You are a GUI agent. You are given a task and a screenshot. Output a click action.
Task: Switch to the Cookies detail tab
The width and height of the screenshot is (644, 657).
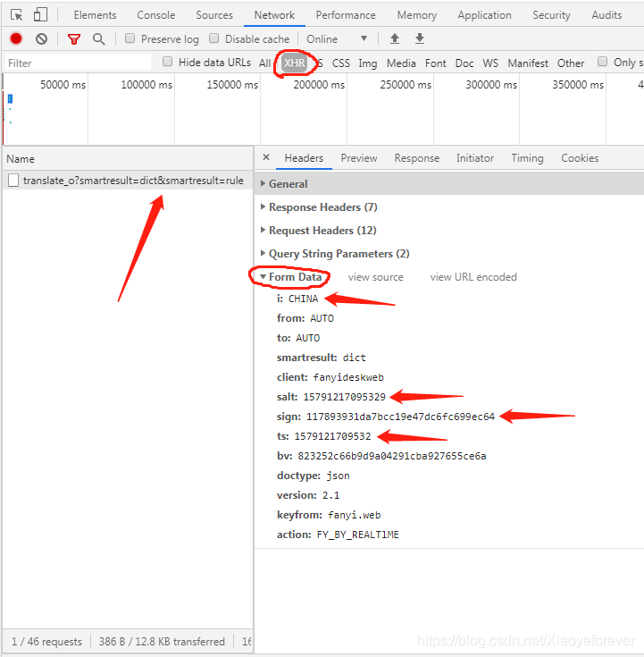tap(580, 158)
